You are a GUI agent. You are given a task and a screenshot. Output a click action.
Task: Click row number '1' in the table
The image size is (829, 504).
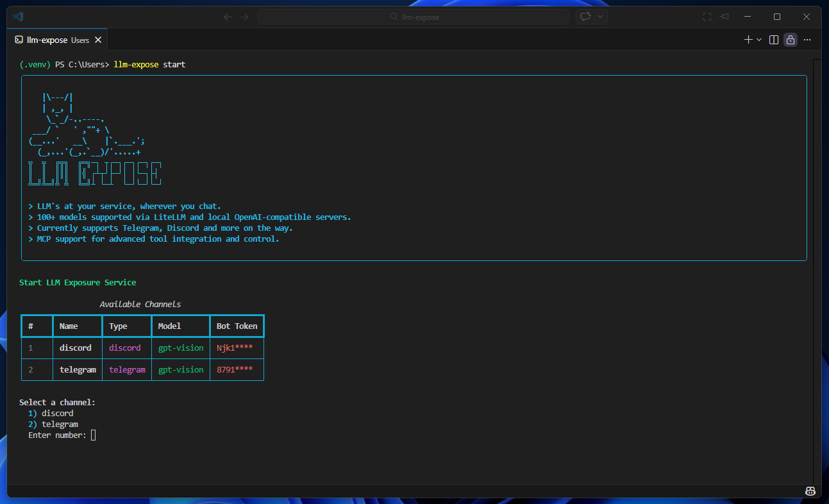(31, 348)
